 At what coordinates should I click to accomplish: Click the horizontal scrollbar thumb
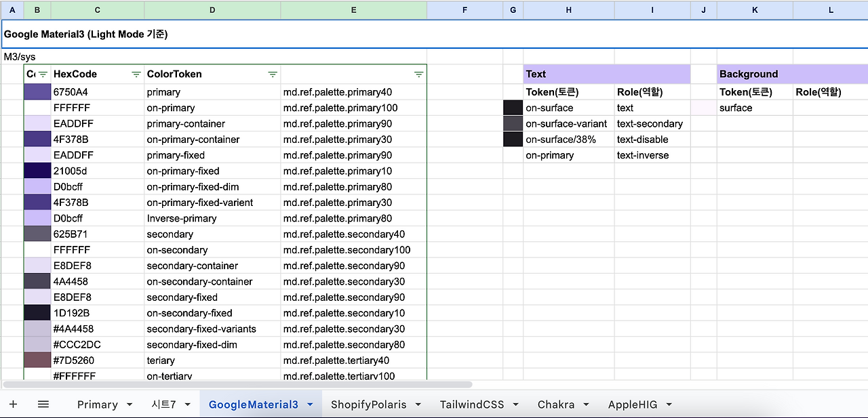pyautogui.click(x=237, y=385)
